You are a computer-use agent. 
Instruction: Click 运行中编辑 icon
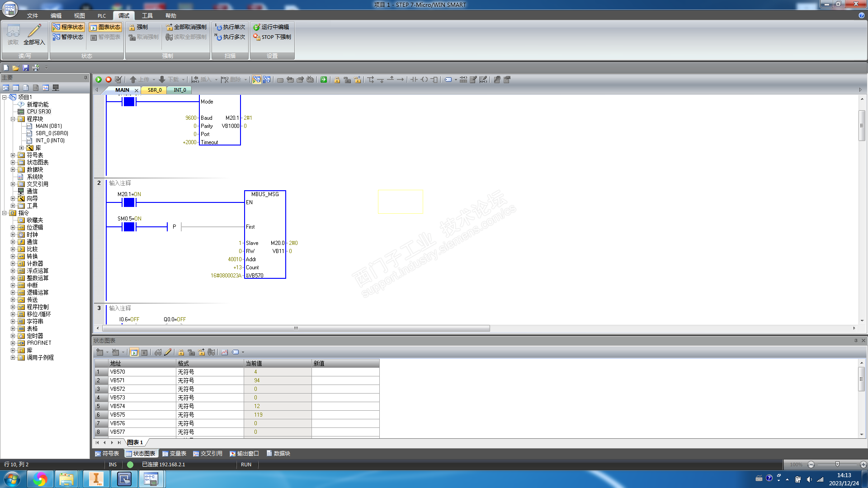pos(256,27)
